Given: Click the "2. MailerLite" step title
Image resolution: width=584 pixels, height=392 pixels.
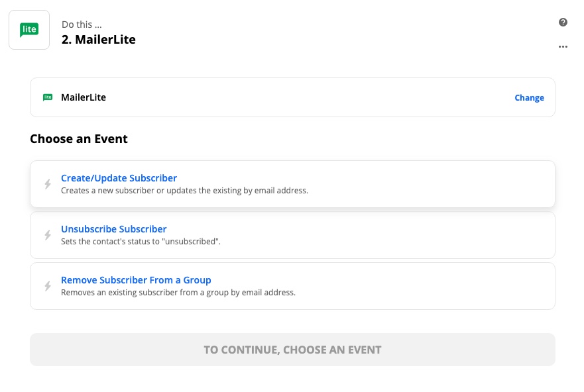Looking at the screenshot, I should (x=98, y=40).
